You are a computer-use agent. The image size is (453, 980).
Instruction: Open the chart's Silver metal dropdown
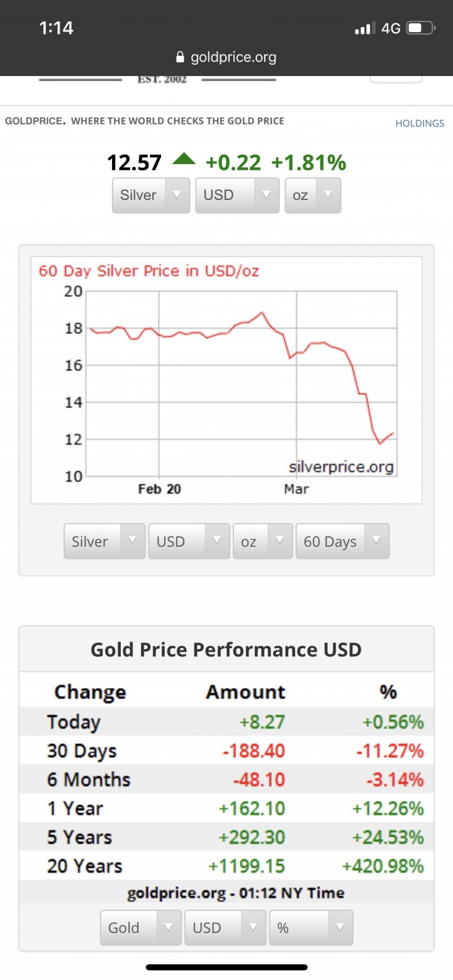[104, 541]
